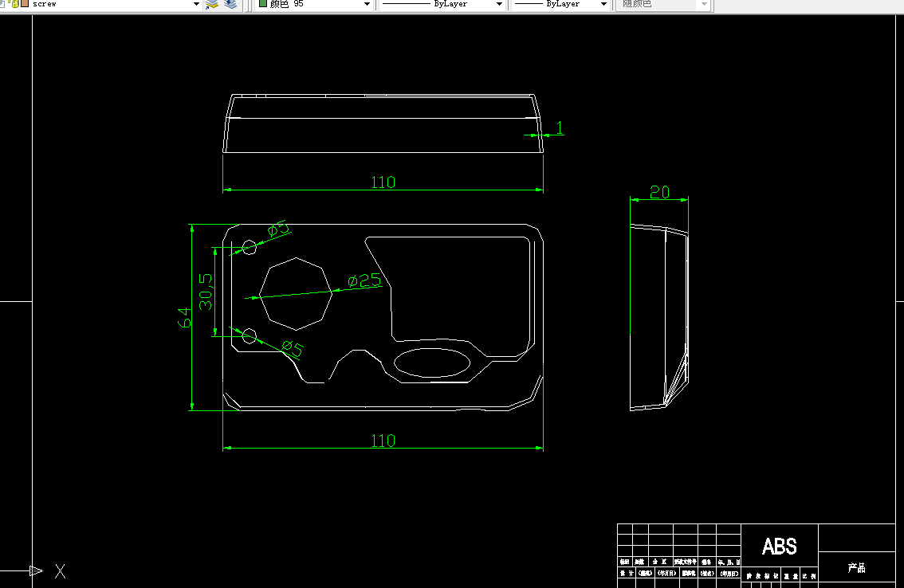Toggle the lock icon of the screw layer

click(x=15, y=3)
